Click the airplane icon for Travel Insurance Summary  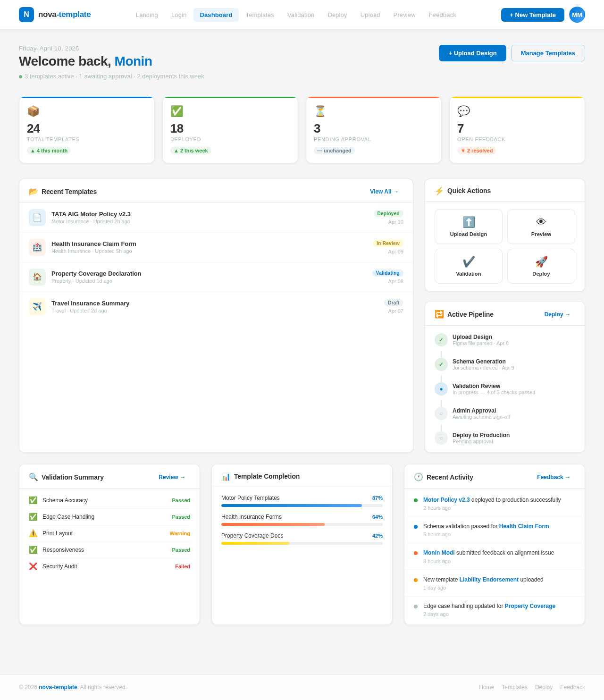coord(37,307)
